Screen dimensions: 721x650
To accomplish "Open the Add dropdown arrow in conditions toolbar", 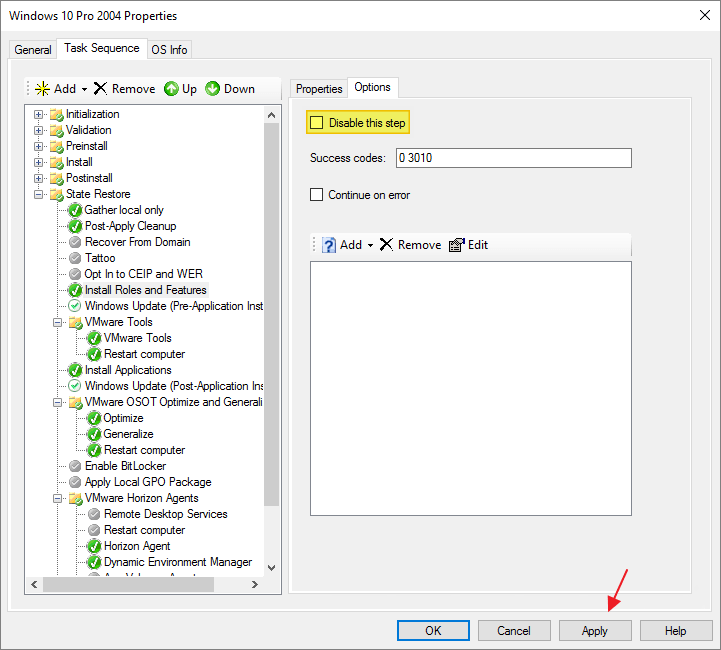I will (x=370, y=245).
